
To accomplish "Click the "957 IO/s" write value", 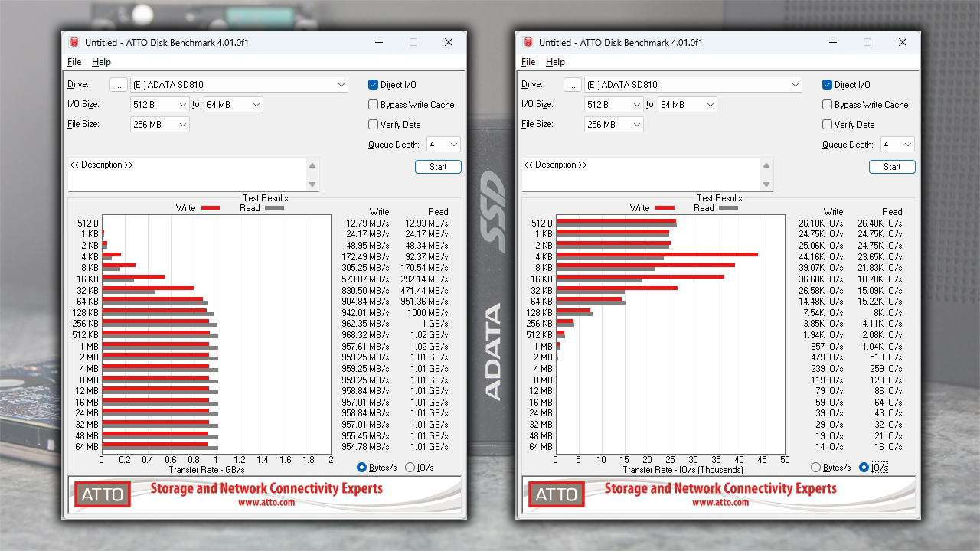I will point(827,346).
